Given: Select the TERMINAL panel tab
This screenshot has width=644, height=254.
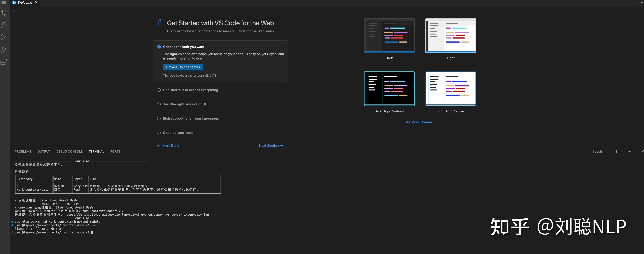Looking at the screenshot, I should pos(96,152).
